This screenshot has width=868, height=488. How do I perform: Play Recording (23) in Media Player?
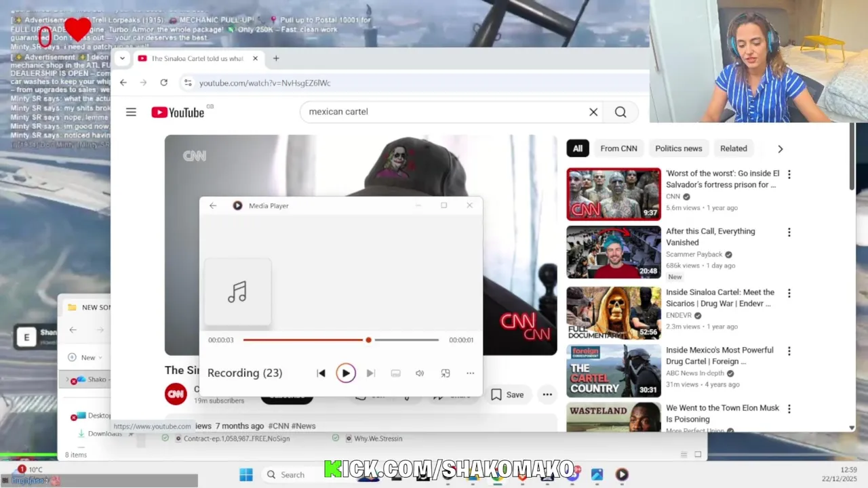[346, 373]
